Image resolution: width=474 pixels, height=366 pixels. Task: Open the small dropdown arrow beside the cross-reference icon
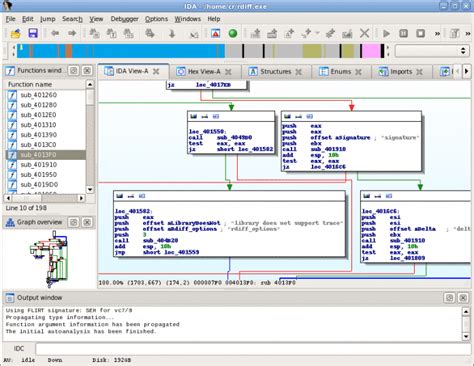tap(317, 33)
